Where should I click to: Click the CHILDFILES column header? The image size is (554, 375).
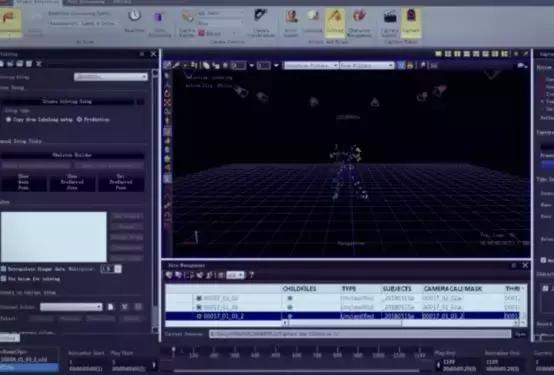[x=299, y=289]
